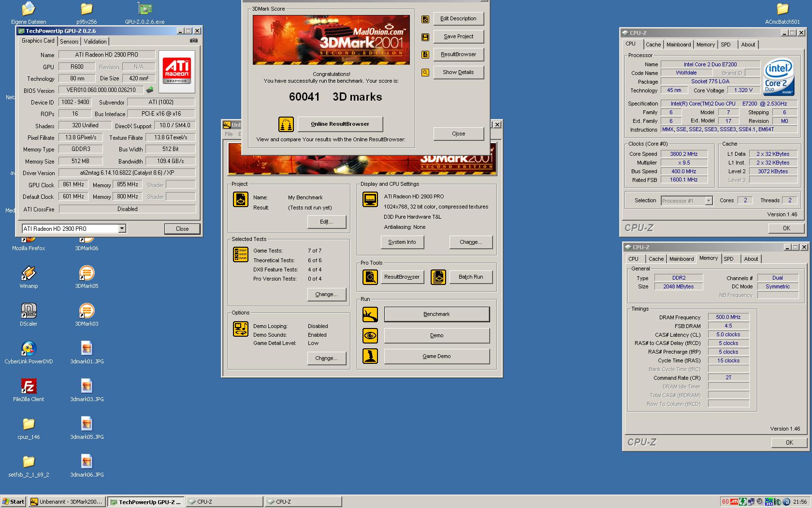This screenshot has height=508, width=812.
Task: Click the BIOS Version field in GPU-Z
Action: pyautogui.click(x=101, y=90)
